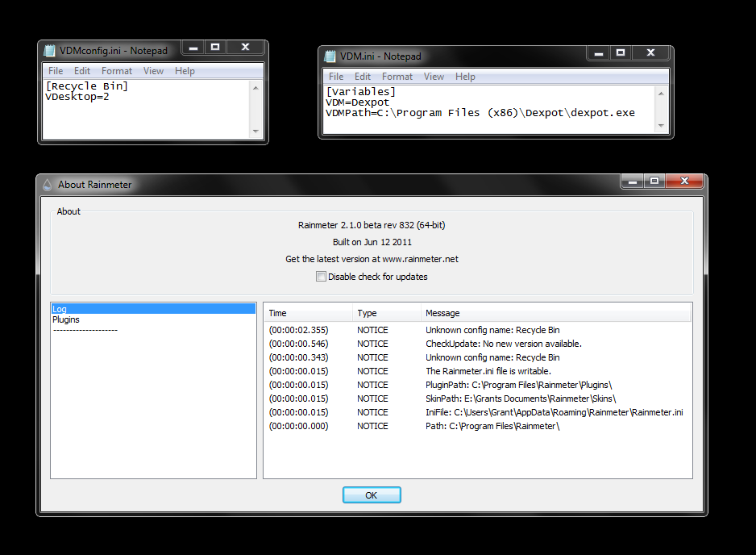This screenshot has height=555, width=756.
Task: Select Plugins in the About list
Action: point(66,319)
